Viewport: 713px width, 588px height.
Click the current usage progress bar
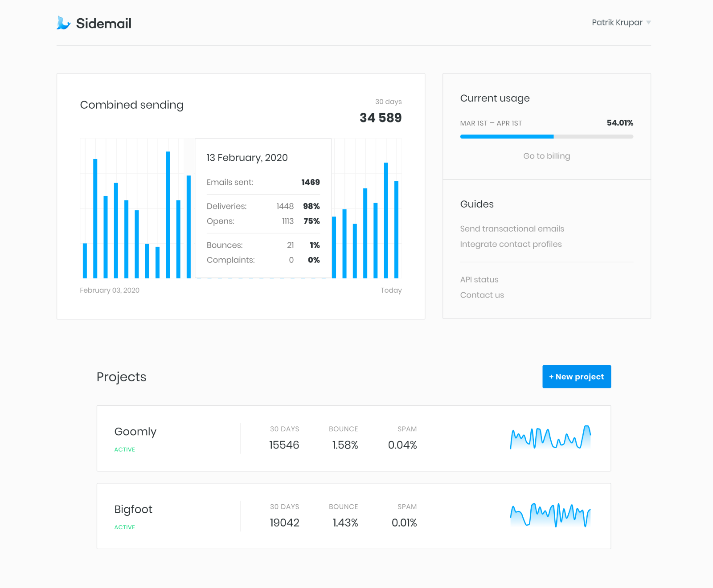click(546, 136)
